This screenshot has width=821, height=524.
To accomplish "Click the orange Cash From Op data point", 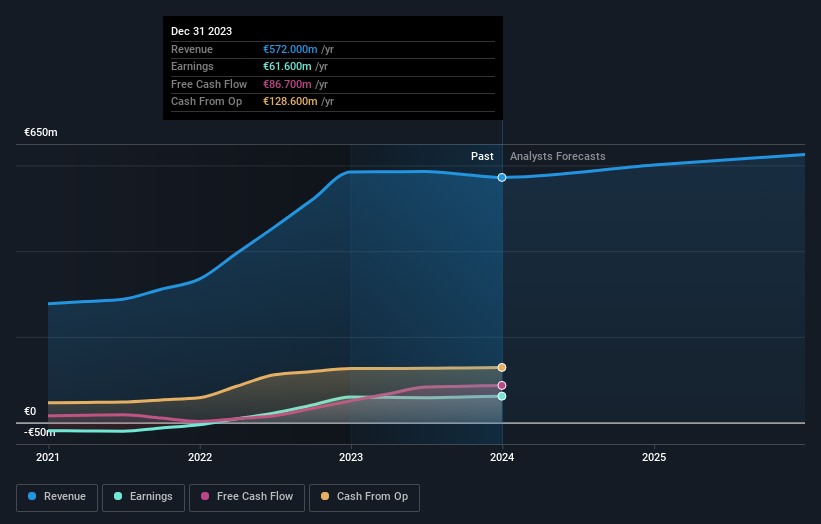I will click(x=502, y=367).
